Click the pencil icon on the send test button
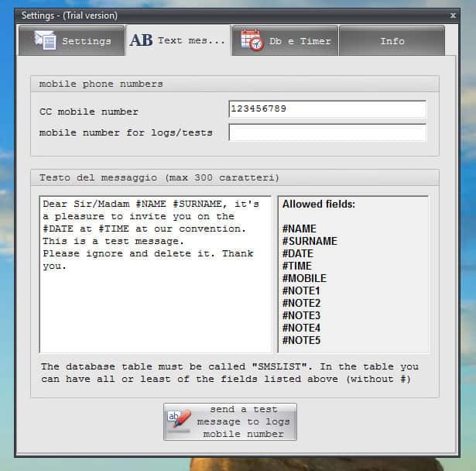The image size is (476, 471). (x=180, y=421)
